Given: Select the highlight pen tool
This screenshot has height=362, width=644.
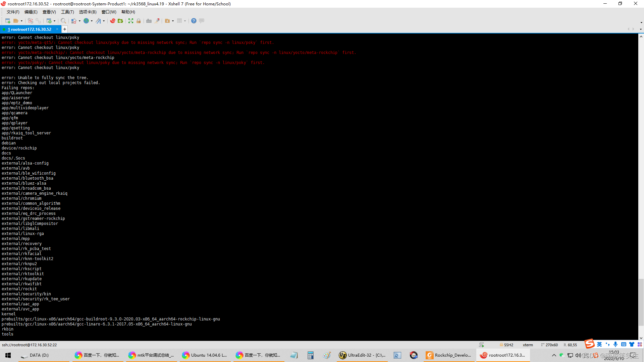Looking at the screenshot, I should point(158,20).
